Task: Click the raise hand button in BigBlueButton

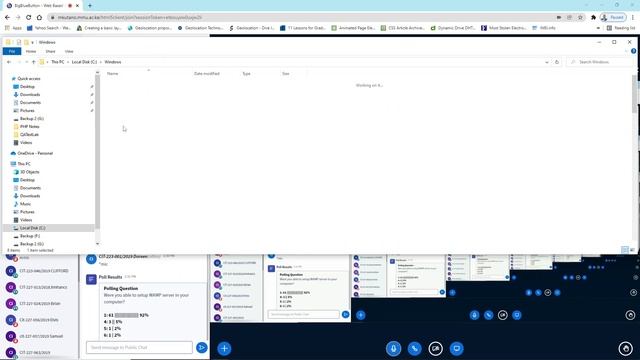Action: pos(625,349)
